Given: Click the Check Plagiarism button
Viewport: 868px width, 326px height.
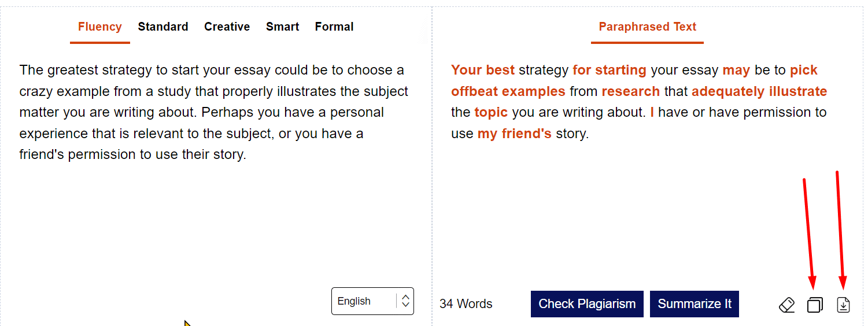Looking at the screenshot, I should (x=587, y=304).
